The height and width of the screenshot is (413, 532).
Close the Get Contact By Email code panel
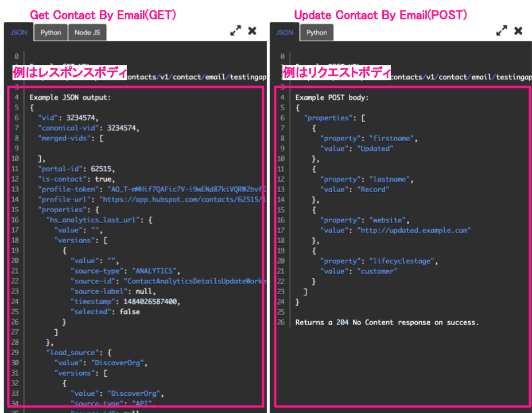coord(252,31)
